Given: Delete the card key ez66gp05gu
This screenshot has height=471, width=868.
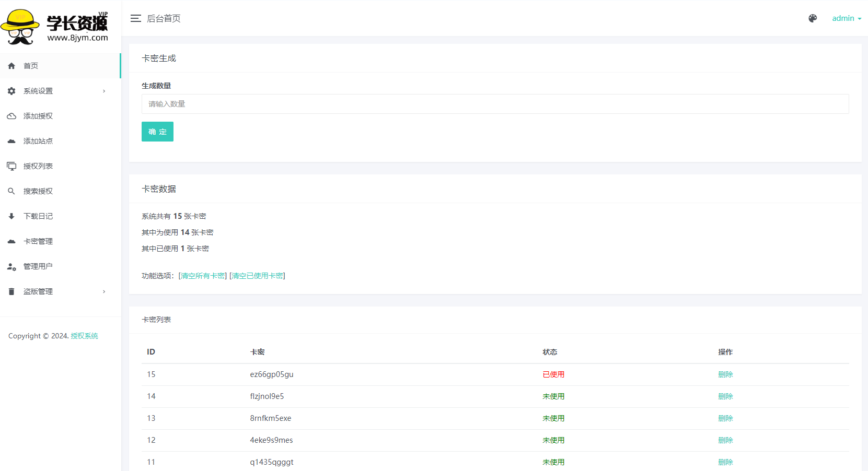Looking at the screenshot, I should 725,374.
